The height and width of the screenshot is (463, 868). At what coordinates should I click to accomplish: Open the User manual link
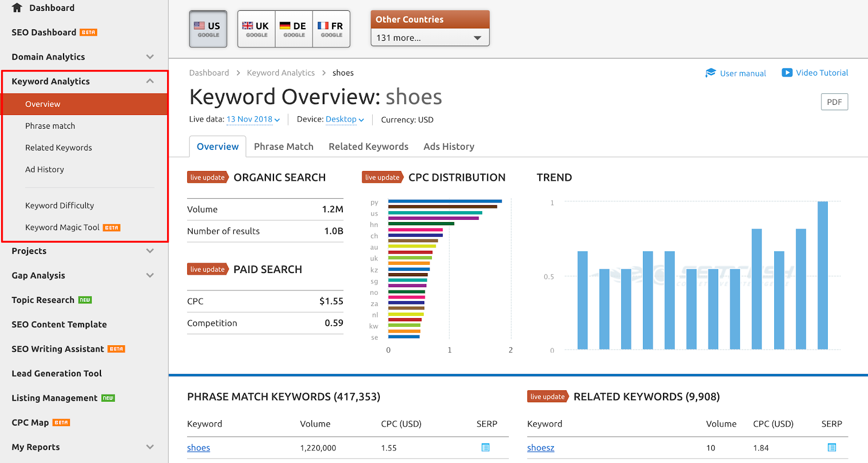click(x=743, y=73)
